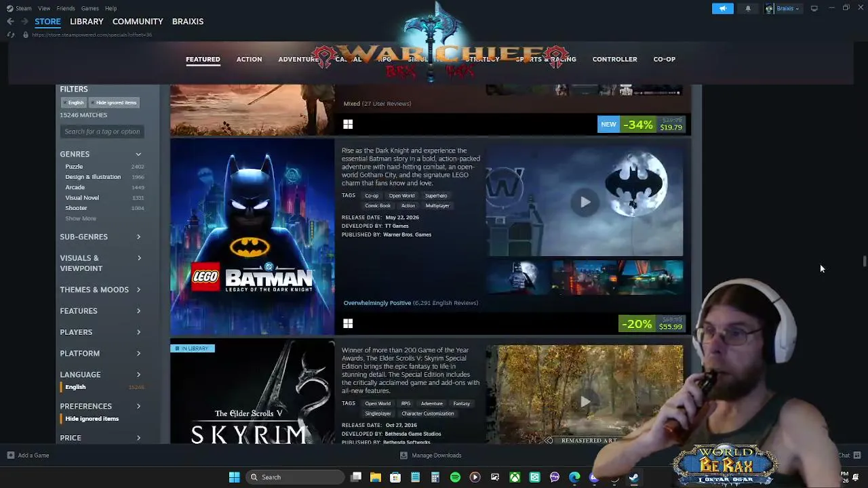Click the Add a Game plus icon

pyautogui.click(x=11, y=455)
